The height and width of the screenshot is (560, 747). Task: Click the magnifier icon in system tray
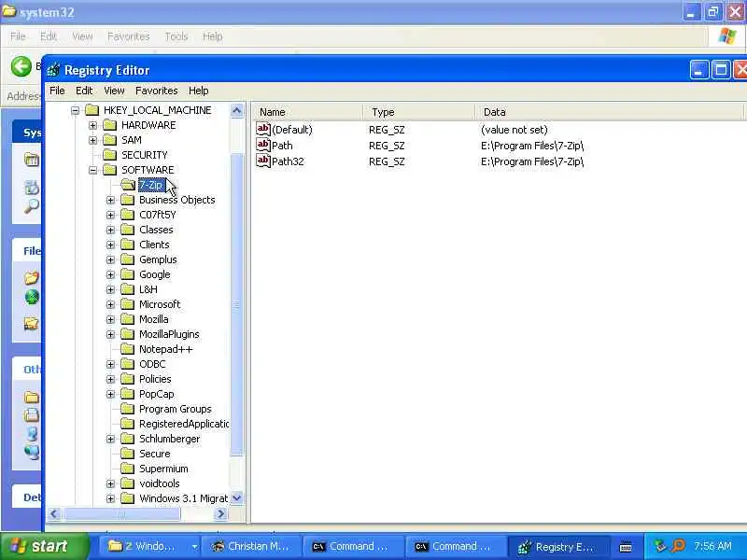coord(678,546)
